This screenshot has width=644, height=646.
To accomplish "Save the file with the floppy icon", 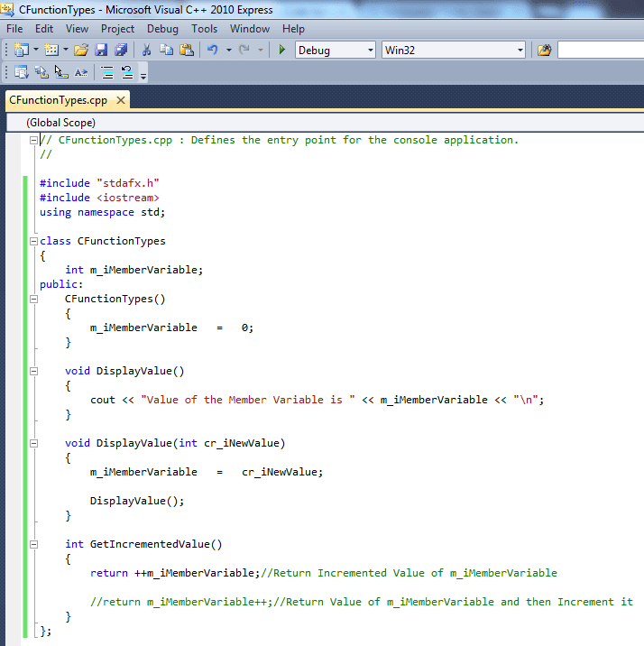I will 101,50.
